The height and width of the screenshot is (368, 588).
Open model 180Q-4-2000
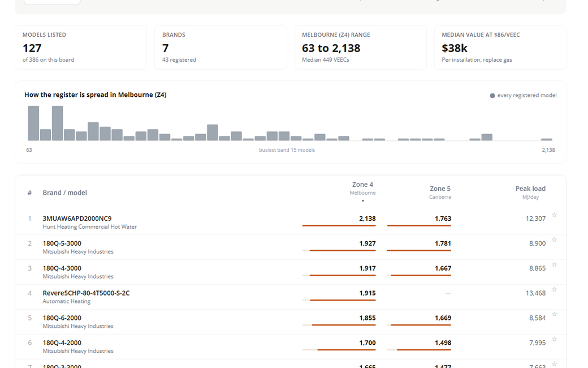(x=62, y=343)
